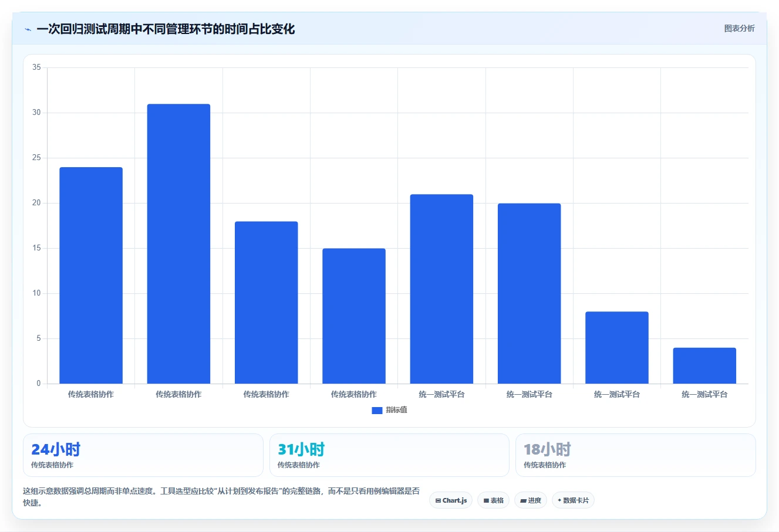Click the y-axis label 25
This screenshot has height=532, width=779.
(x=36, y=158)
